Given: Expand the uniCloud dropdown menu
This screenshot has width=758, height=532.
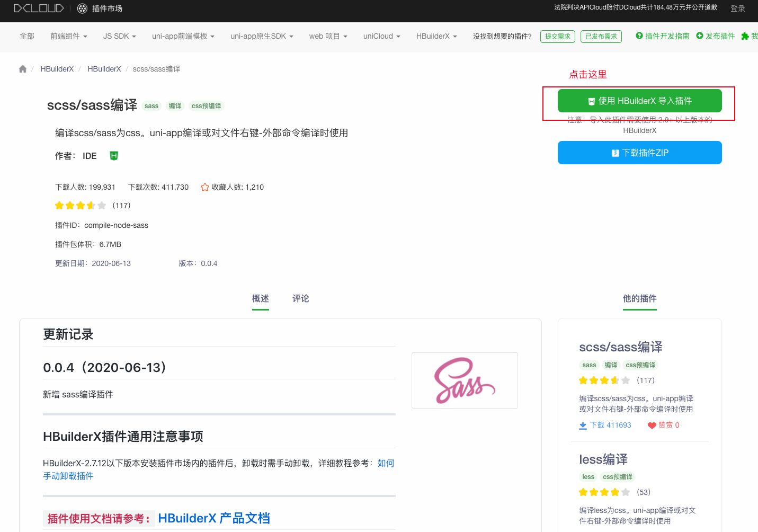Looking at the screenshot, I should (381, 36).
